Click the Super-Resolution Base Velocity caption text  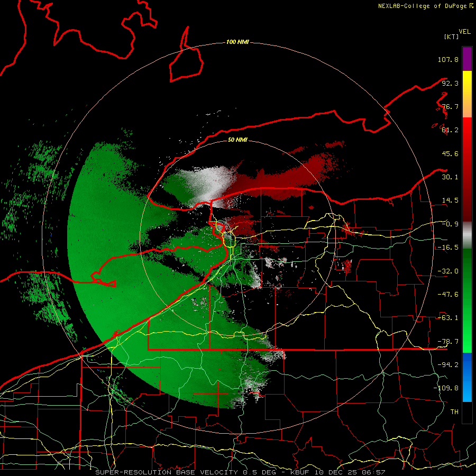click(x=240, y=472)
